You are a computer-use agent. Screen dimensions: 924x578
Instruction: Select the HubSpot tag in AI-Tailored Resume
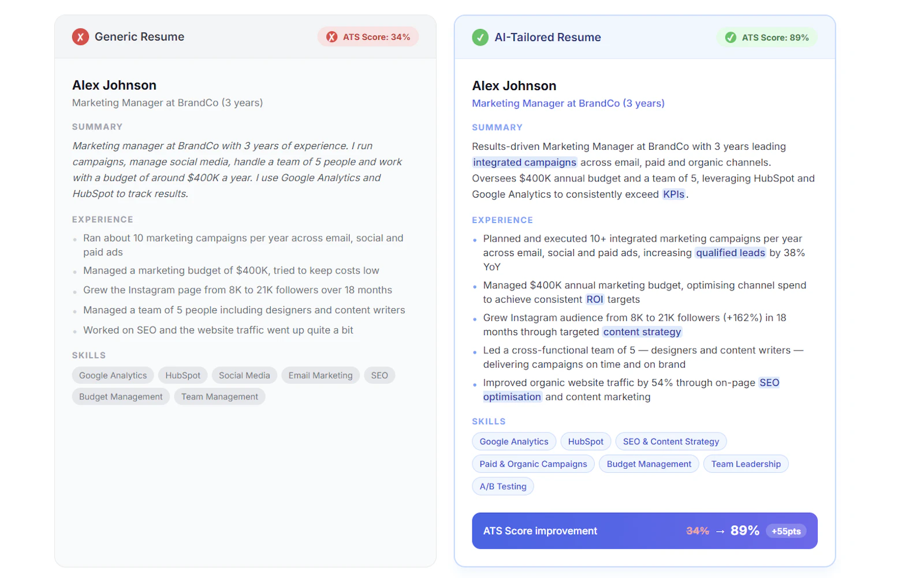click(586, 442)
